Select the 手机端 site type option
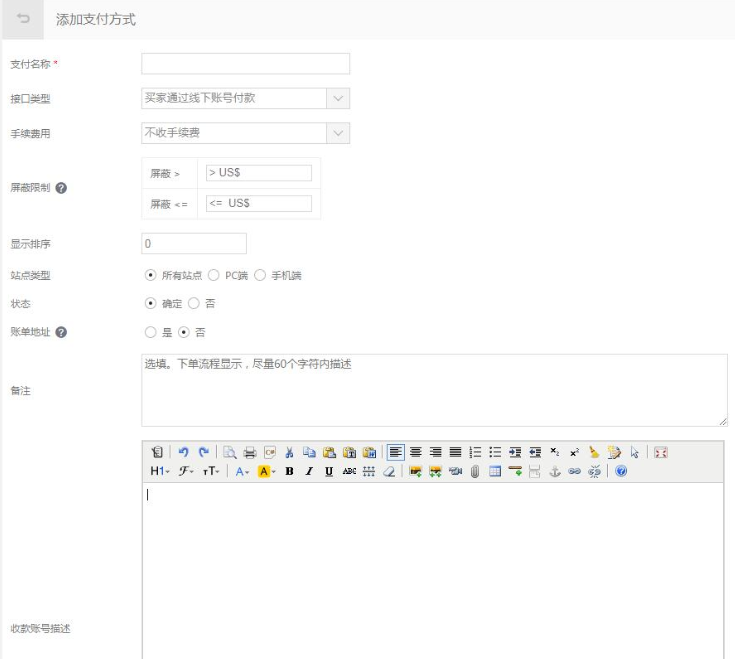735x659 pixels. tap(260, 276)
